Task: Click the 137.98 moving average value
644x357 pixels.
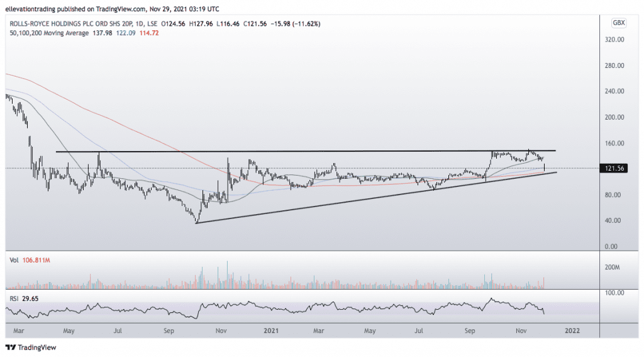Action: pos(103,33)
